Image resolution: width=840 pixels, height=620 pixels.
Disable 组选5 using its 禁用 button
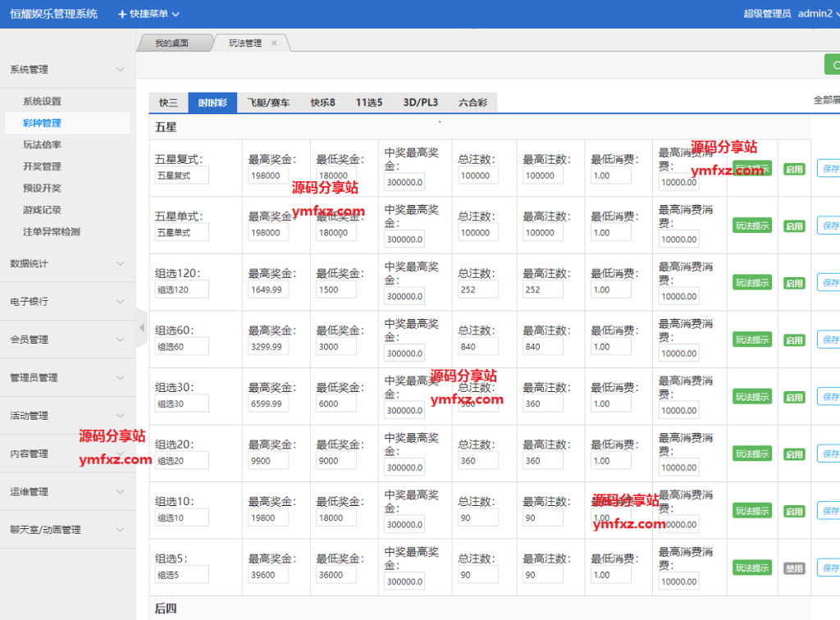(793, 567)
